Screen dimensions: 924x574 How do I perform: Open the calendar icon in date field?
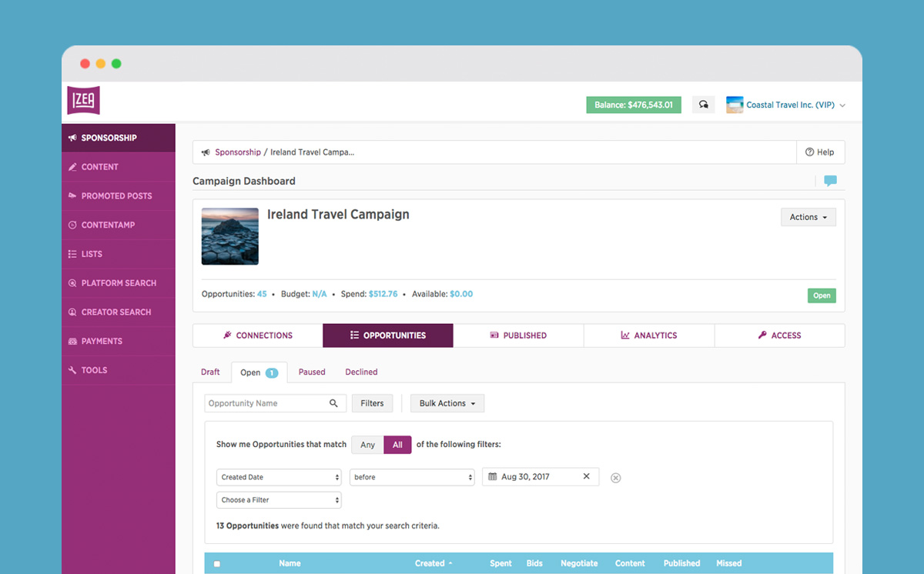coord(493,477)
